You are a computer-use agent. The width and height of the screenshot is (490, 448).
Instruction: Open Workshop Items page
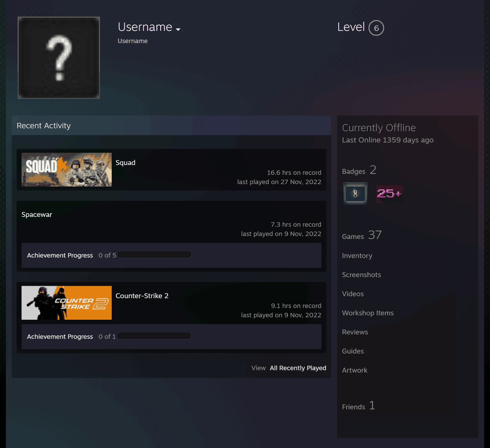click(368, 313)
